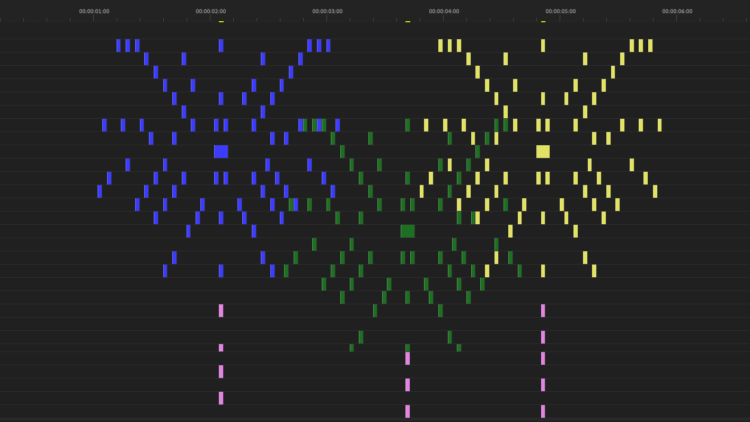
Task: Click the large yellow square keyframe
Action: coord(543,152)
